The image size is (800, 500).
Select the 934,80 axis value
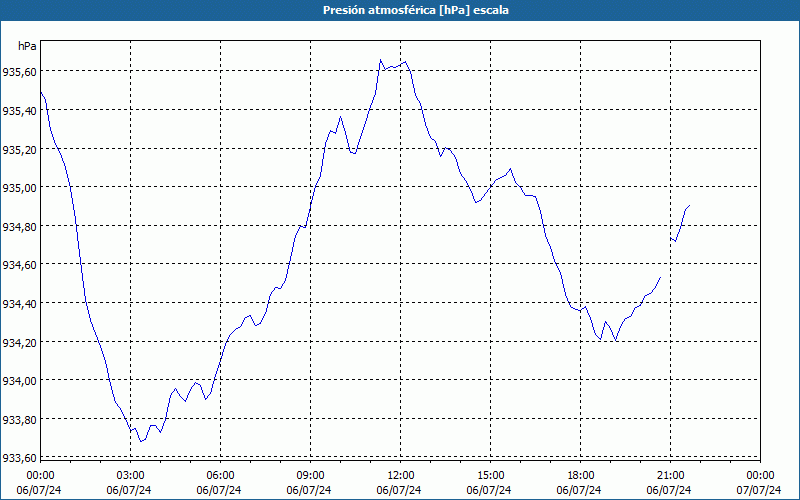click(x=20, y=227)
